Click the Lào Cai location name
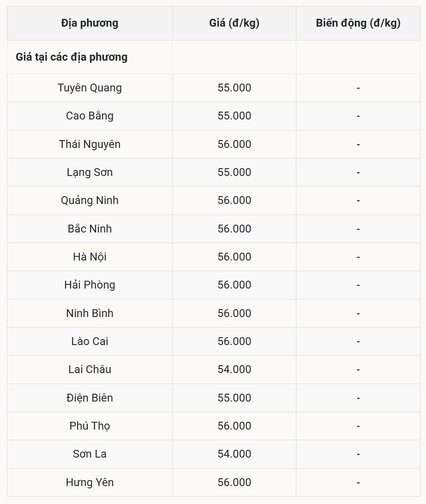 pyautogui.click(x=90, y=341)
